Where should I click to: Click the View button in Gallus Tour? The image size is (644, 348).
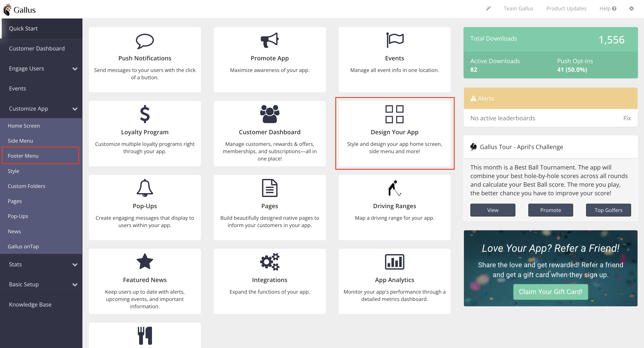click(492, 210)
